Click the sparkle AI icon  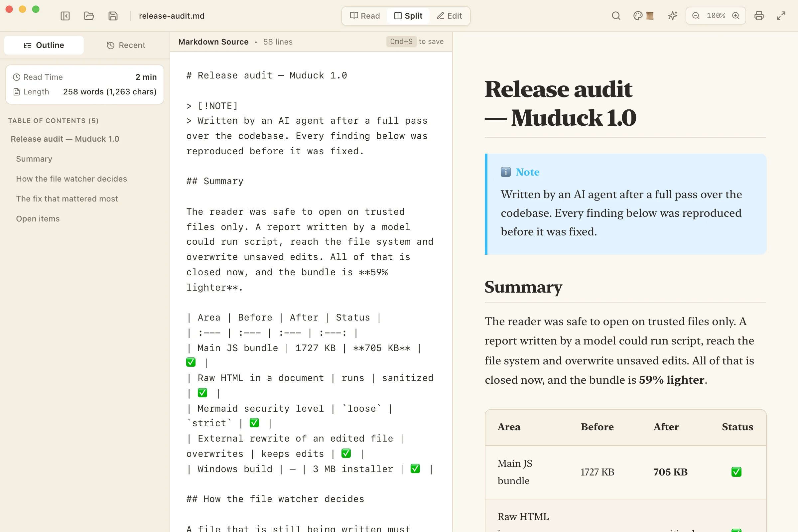tap(672, 16)
